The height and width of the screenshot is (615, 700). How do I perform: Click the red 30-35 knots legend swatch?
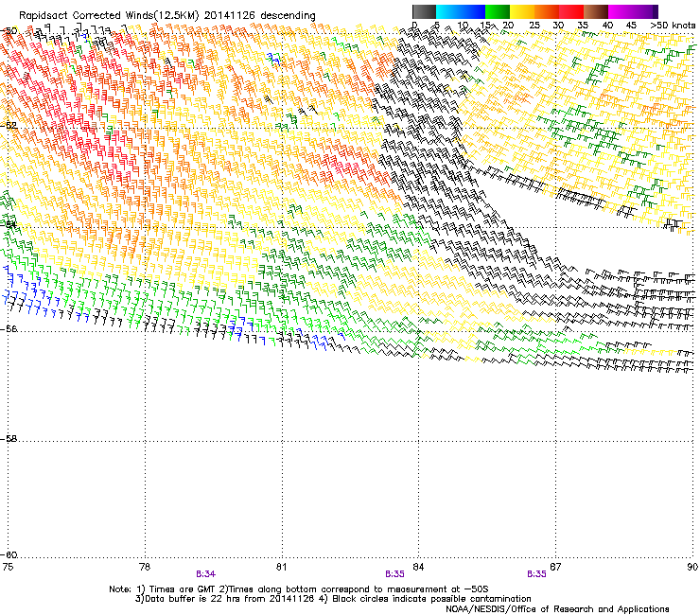tap(571, 11)
